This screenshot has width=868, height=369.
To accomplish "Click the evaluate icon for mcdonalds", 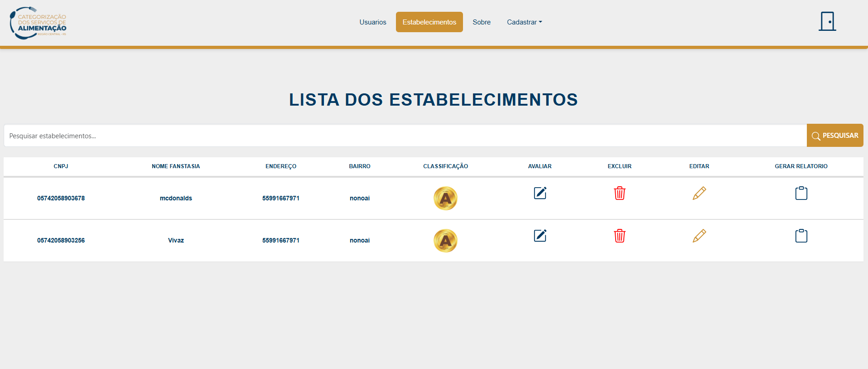I will pos(540,193).
